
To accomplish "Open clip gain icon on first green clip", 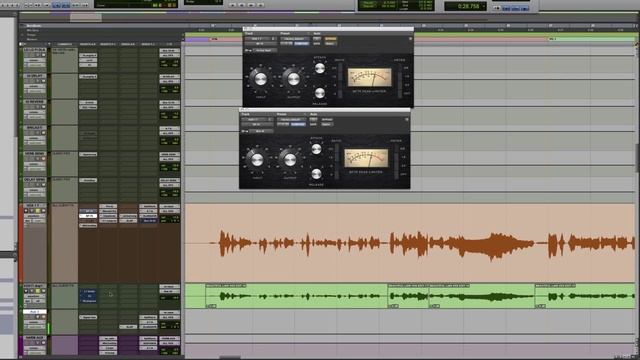I will pyautogui.click(x=211, y=305).
